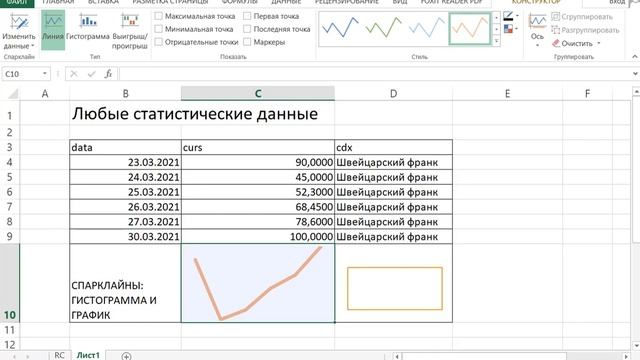This screenshot has height=360, width=640.
Task: Switch sparkline type to Гистограмма
Action: pos(88,27)
